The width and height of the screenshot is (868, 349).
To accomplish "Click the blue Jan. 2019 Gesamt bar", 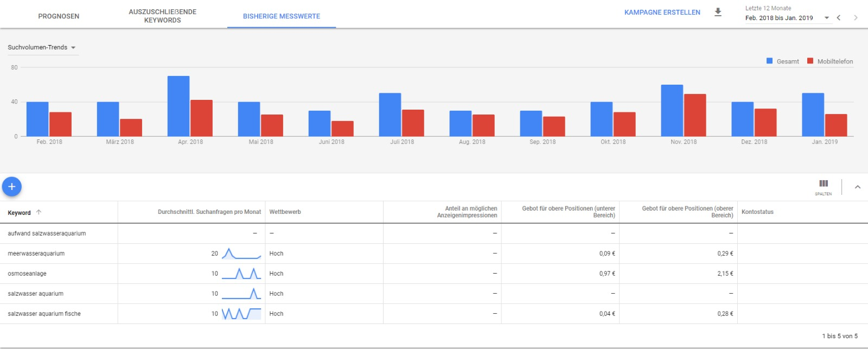I will pyautogui.click(x=813, y=115).
